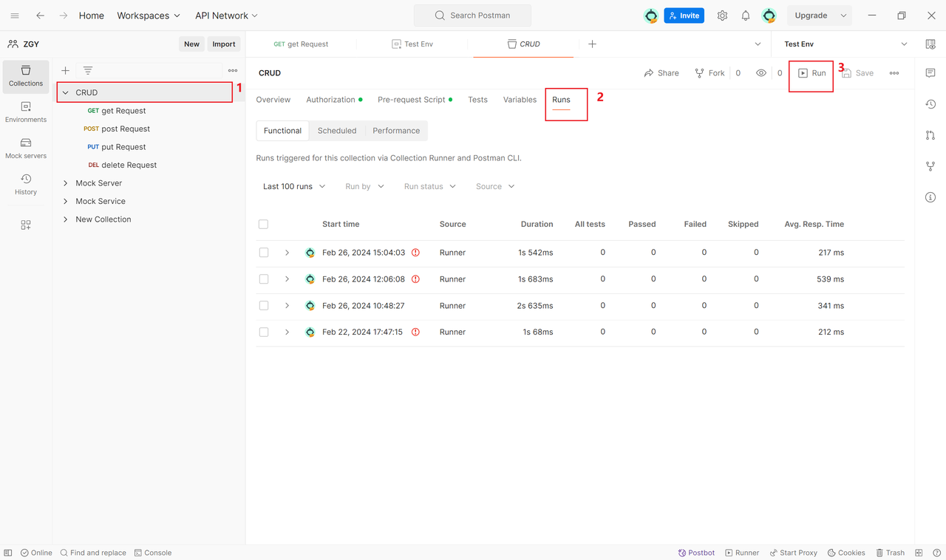This screenshot has width=946, height=560.
Task: Check the Feb 26, 2024 15:04:03 run
Action: pos(263,253)
